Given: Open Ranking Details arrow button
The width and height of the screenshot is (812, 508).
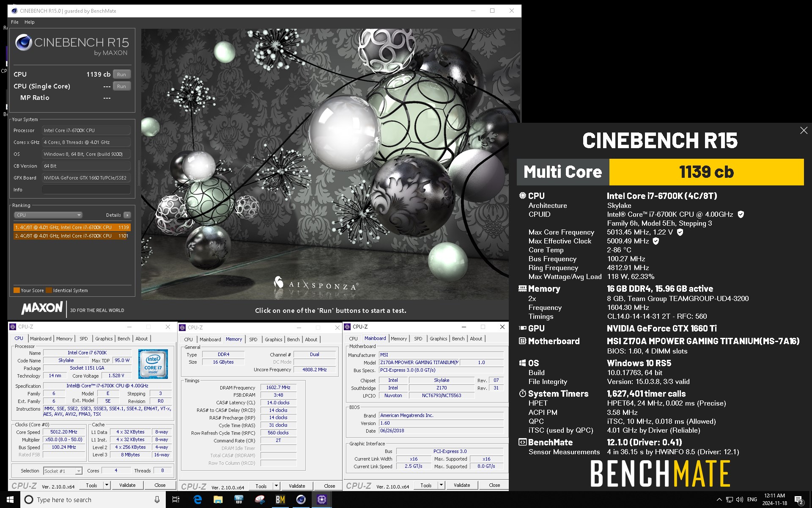Looking at the screenshot, I should pos(127,215).
